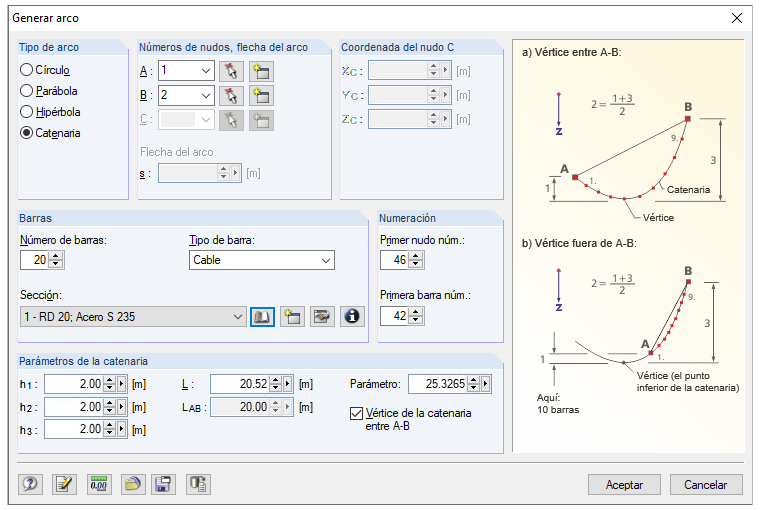This screenshot has width=760, height=510.
Task: Click the rightmost bottom toolbar icon
Action: (198, 484)
